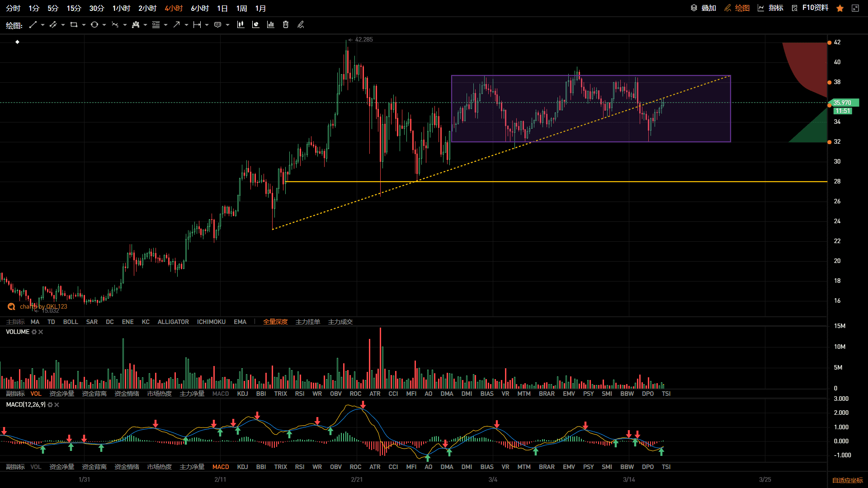Image resolution: width=868 pixels, height=488 pixels.
Task: Click the trash icon to delete drawings
Action: [286, 25]
